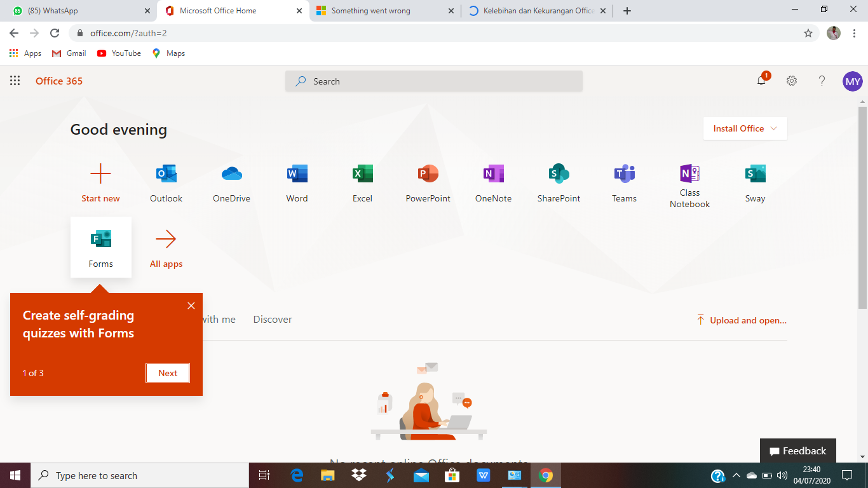Open File Explorer from the taskbar
Screen dimensions: 868x488
tap(328, 475)
